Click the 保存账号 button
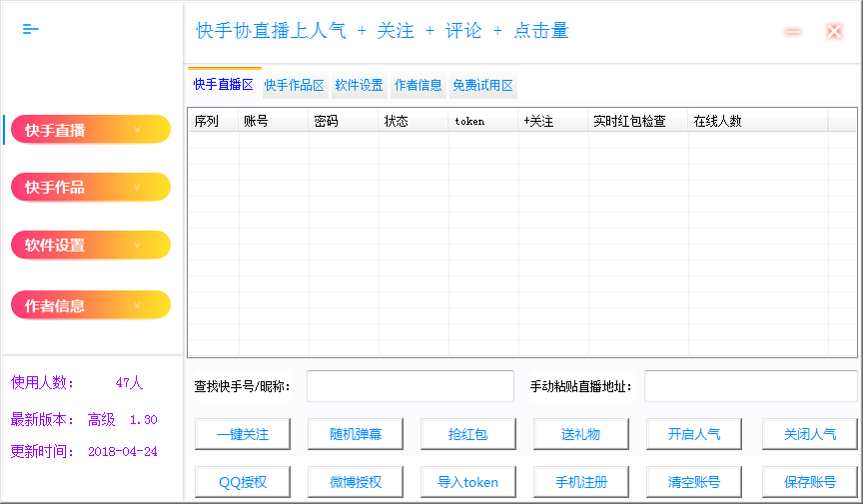 [810, 482]
